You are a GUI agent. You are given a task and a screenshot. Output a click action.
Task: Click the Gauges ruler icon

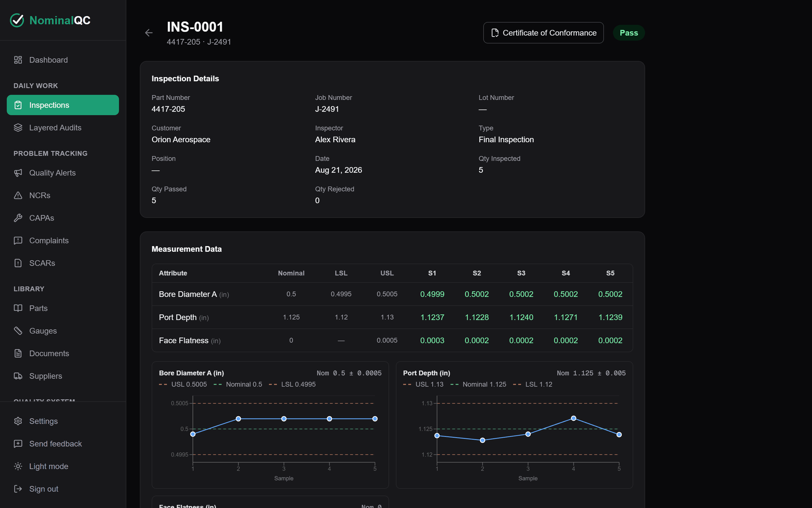18,330
